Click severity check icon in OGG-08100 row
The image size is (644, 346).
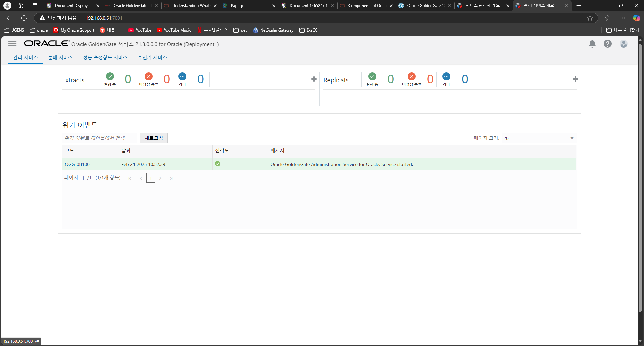click(218, 164)
